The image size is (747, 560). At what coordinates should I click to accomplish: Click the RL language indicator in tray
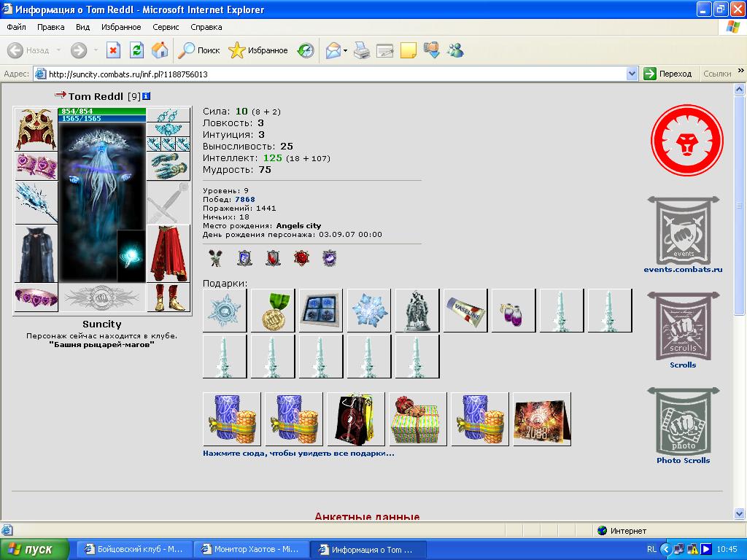click(651, 550)
